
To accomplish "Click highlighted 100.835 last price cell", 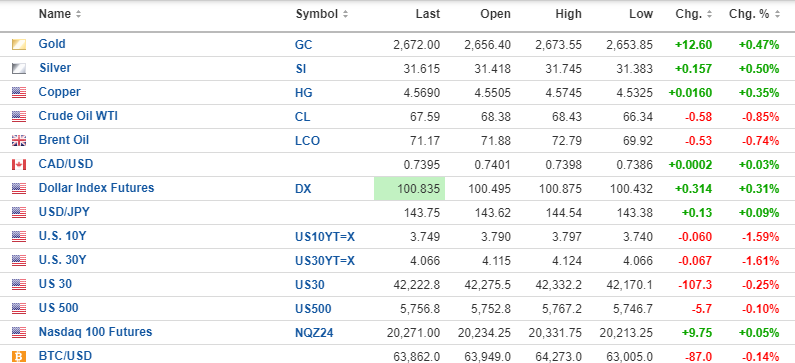I will [410, 189].
